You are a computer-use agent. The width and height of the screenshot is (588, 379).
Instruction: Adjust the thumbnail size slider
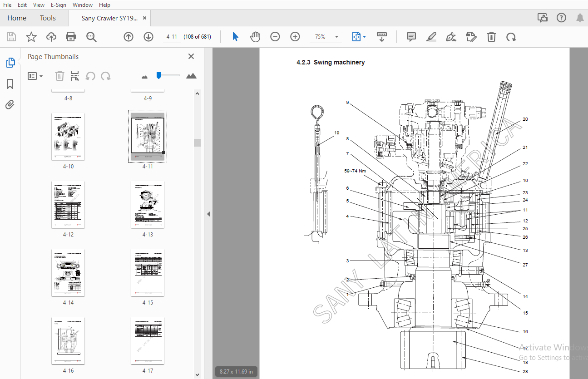click(x=158, y=75)
